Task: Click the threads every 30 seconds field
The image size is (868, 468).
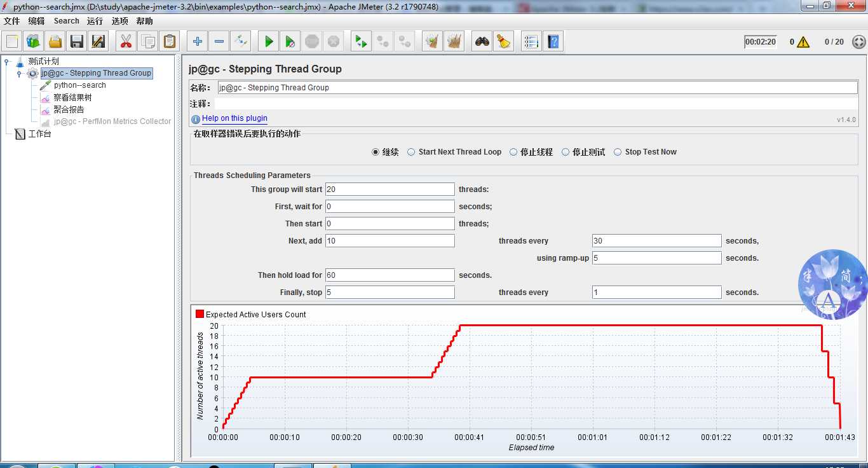Action: coord(657,241)
